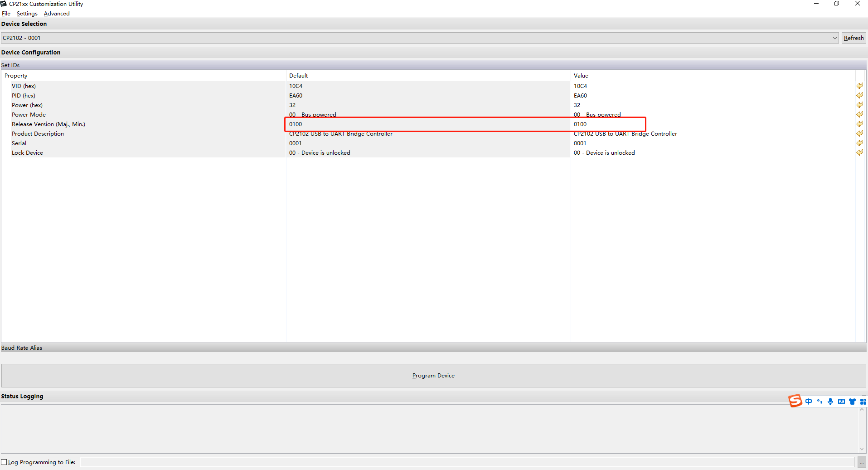Open the Sogou toolbox grid icon
The image size is (868, 470).
[863, 401]
